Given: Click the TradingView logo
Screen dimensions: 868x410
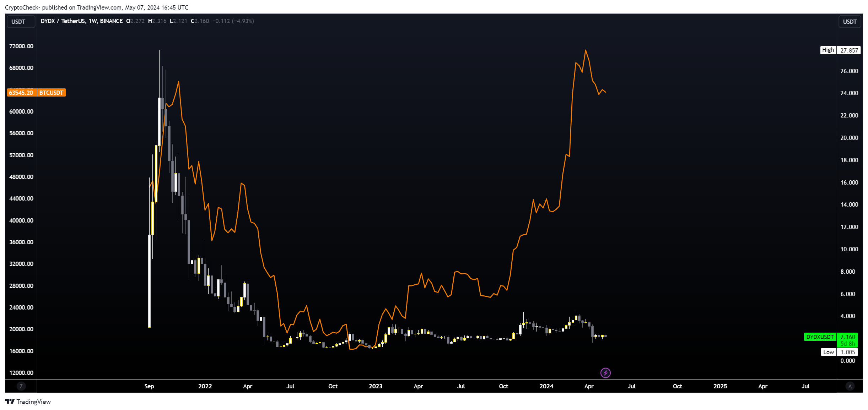Looking at the screenshot, I should [x=28, y=401].
